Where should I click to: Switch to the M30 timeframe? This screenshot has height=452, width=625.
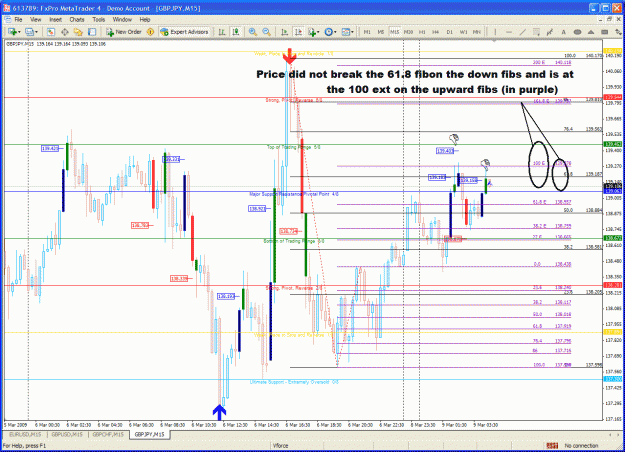(x=408, y=32)
